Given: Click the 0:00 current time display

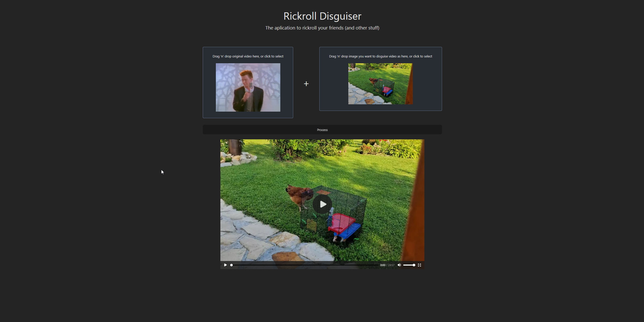Looking at the screenshot, I should point(383,265).
